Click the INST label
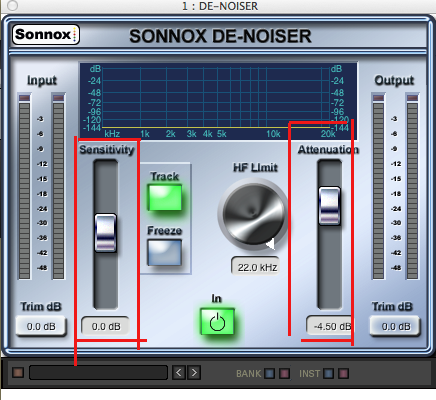436x400 pixels. pos(309,374)
